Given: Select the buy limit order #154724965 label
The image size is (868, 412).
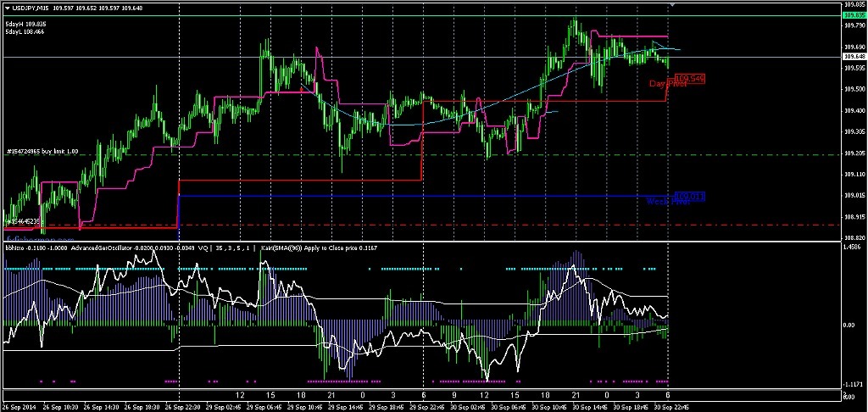Looking at the screenshot, I should (42, 152).
